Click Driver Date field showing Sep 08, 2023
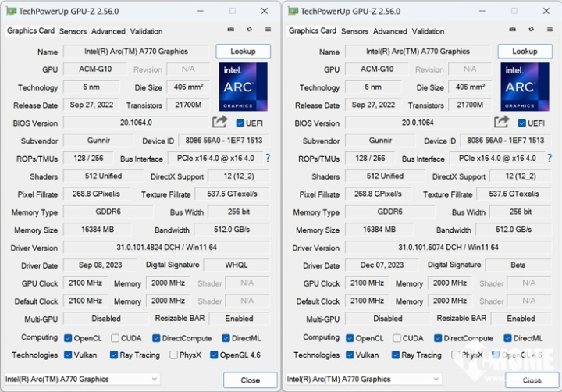 [100, 265]
